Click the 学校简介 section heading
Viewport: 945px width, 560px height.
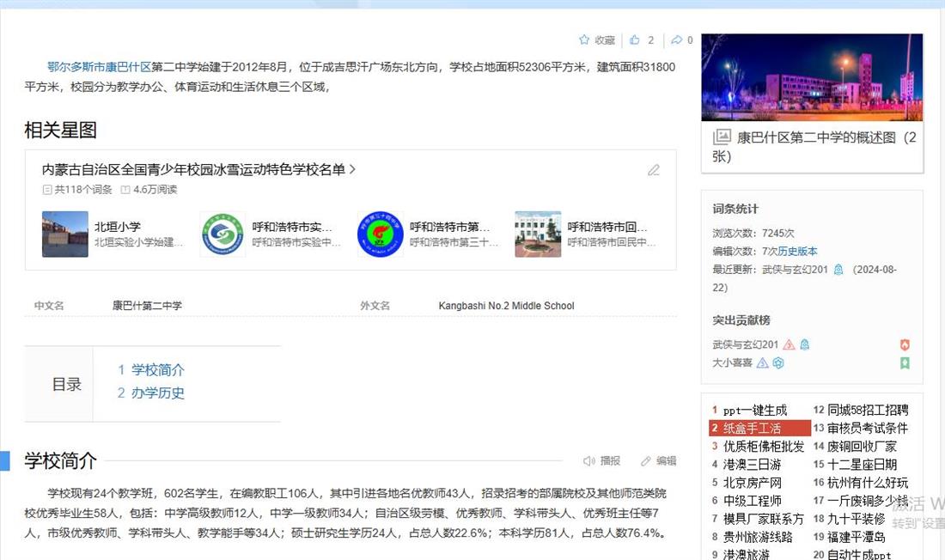point(60,460)
